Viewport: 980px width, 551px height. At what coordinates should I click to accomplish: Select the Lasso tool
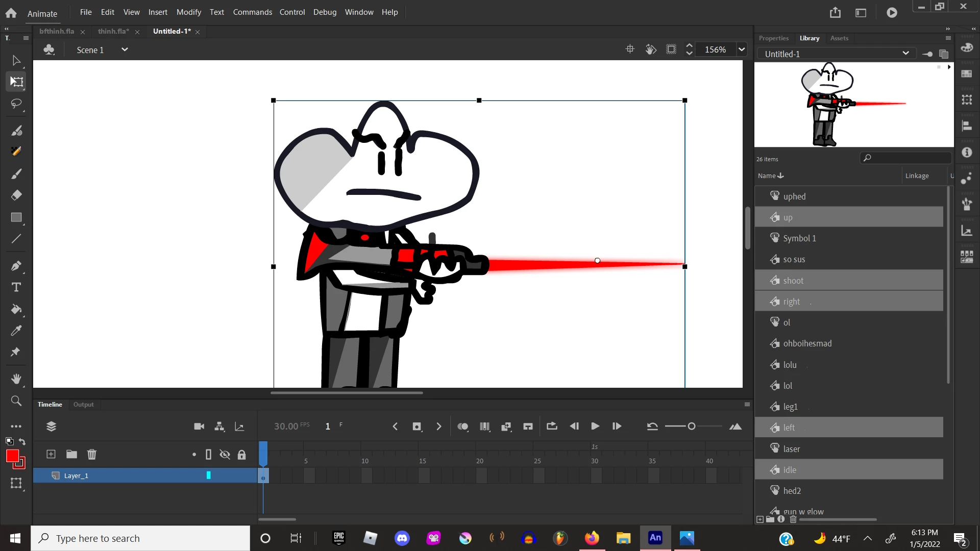click(x=16, y=104)
